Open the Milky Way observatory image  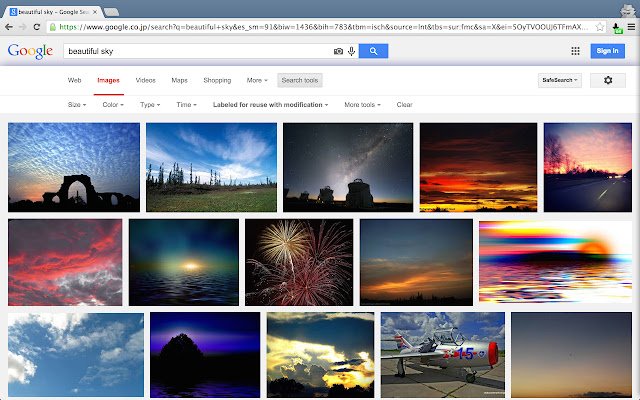[x=348, y=167]
